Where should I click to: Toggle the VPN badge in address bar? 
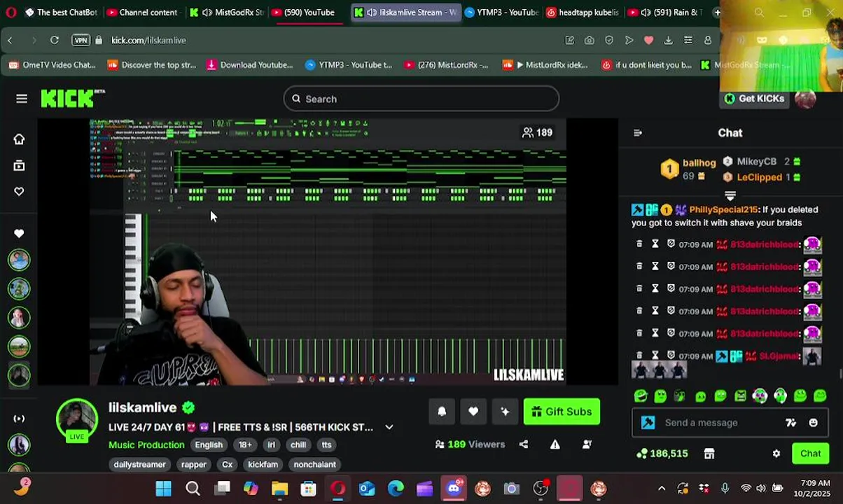pyautogui.click(x=81, y=41)
